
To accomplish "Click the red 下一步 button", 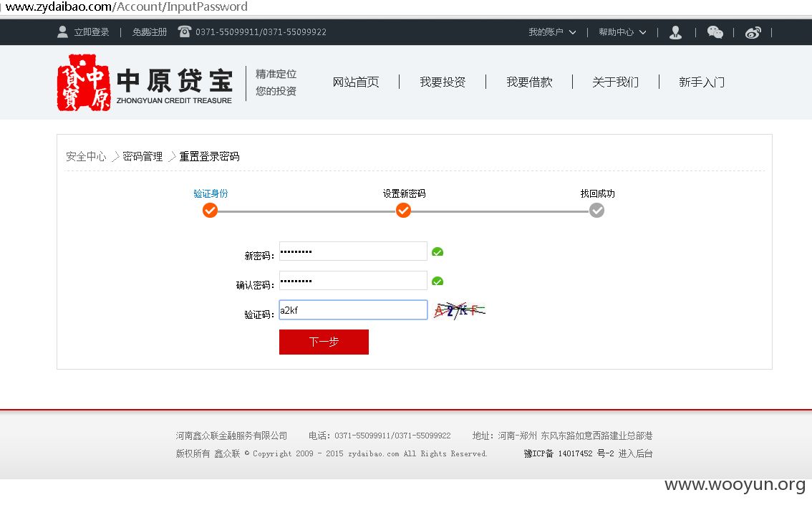I will click(324, 342).
